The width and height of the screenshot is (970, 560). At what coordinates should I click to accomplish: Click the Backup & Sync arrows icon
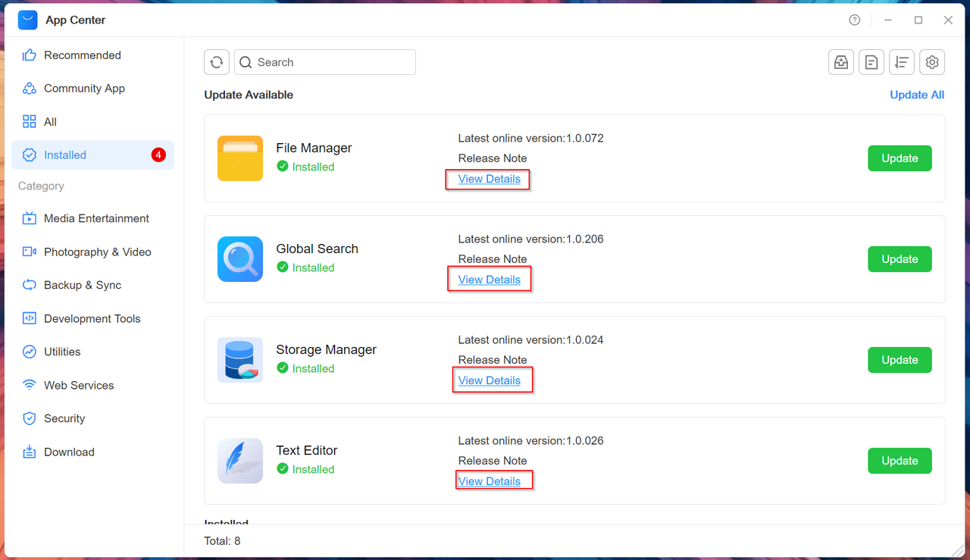point(30,286)
